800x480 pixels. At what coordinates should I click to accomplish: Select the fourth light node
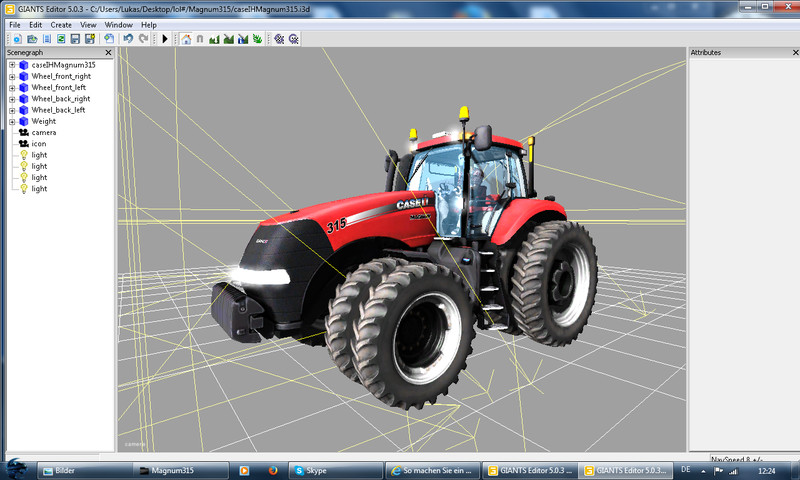(39, 188)
